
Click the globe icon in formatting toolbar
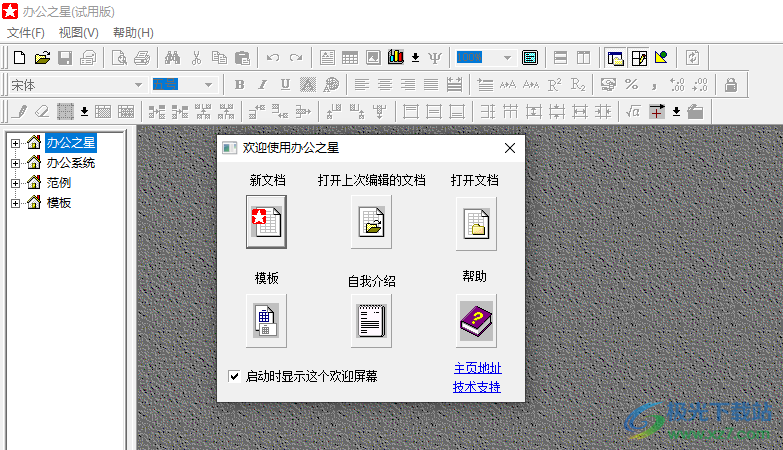pos(331,85)
